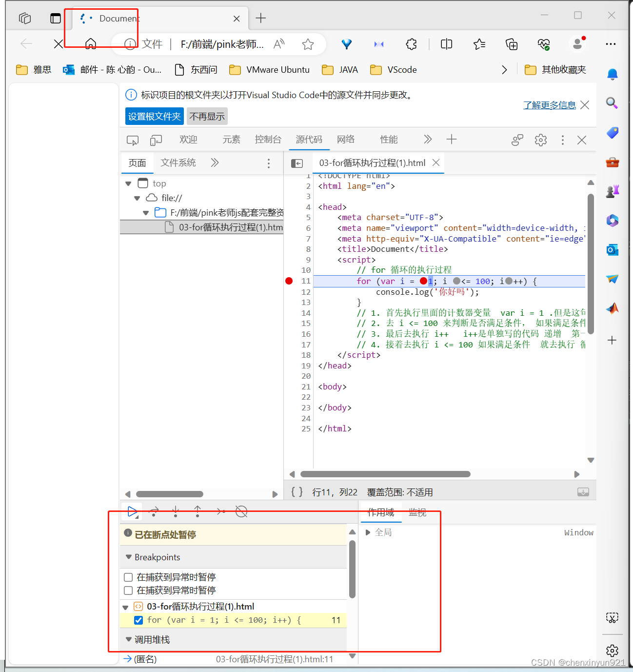
Task: Expand the 全局 scope entry
Action: tap(368, 532)
